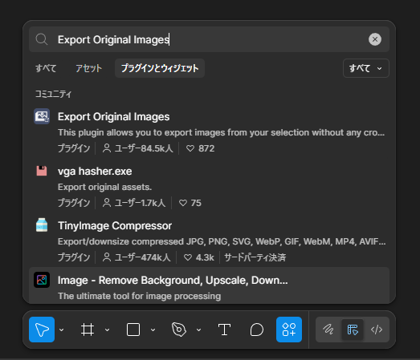420x360 pixels.
Task: Click the サードパーティ決済 label
Action: click(255, 257)
